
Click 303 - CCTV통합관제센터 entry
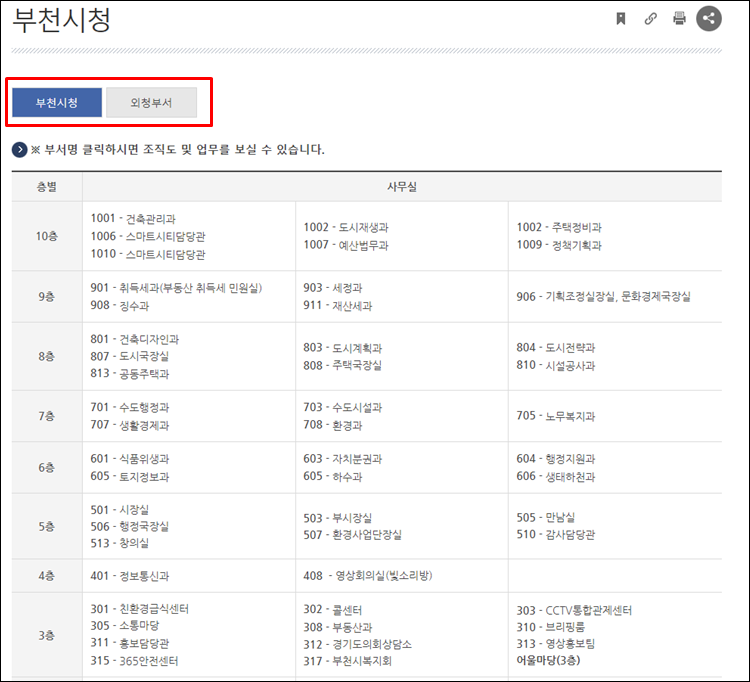(x=574, y=610)
